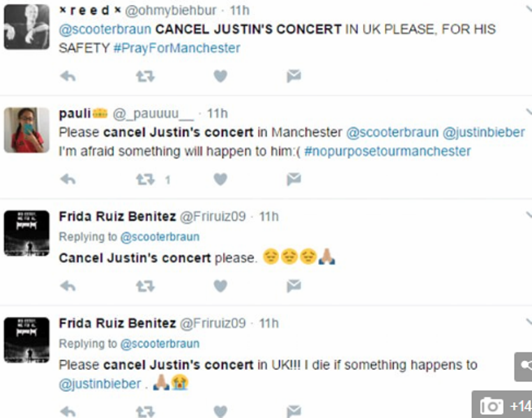The width and height of the screenshot is (532, 418).
Task: Like pauli's tweet about Manchester
Action: [x=220, y=180]
